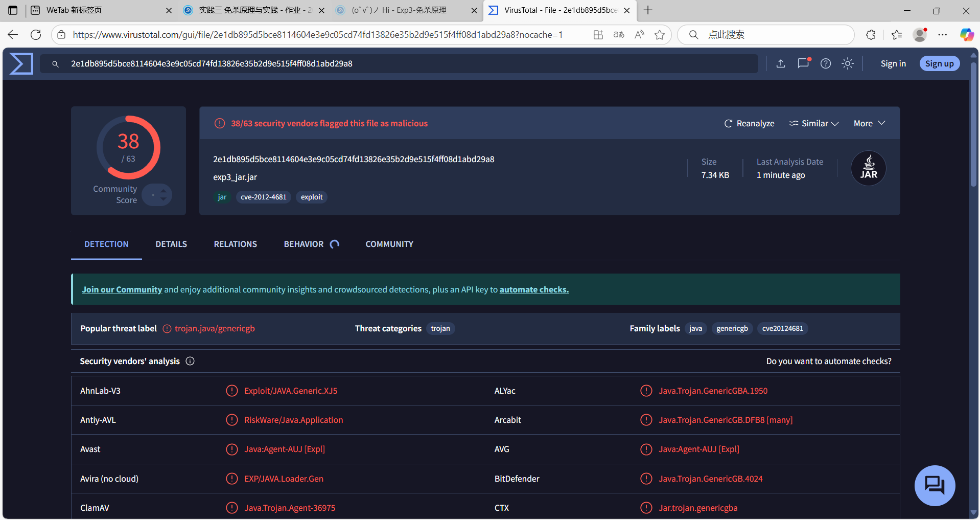Open the browser profile avatar
980x520 pixels.
[x=920, y=35]
